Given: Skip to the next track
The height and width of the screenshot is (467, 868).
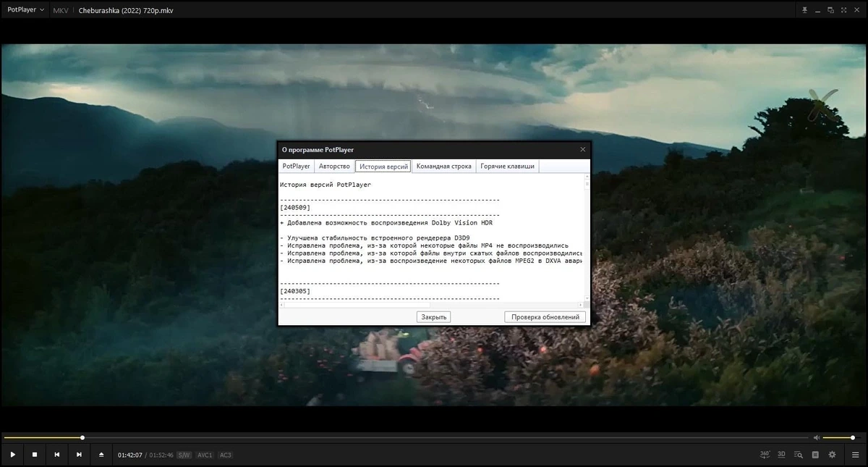Looking at the screenshot, I should (x=79, y=455).
